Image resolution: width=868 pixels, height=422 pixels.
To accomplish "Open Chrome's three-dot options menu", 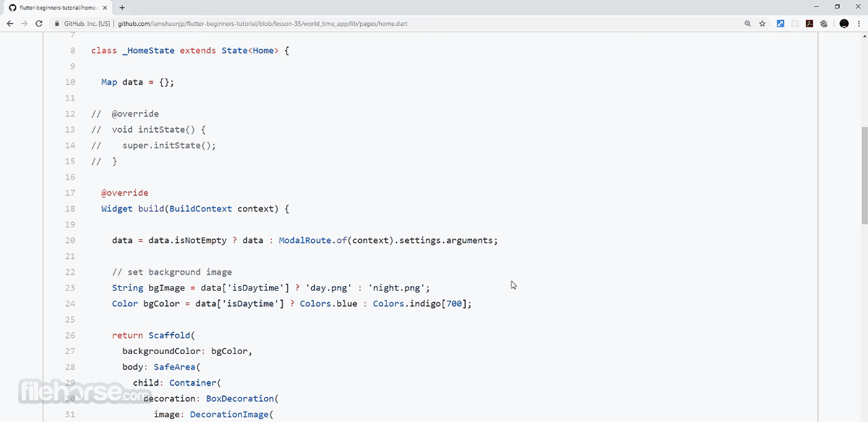I will point(859,24).
